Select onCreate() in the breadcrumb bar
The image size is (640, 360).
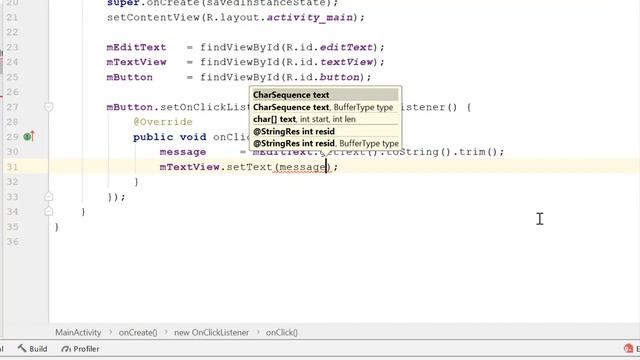pos(138,332)
